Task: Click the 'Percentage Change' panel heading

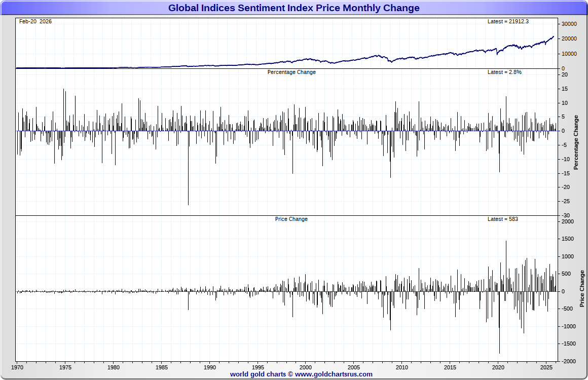Action: click(291, 72)
